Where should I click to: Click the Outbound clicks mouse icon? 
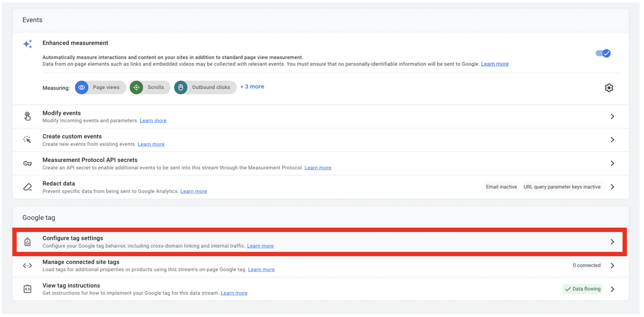(180, 87)
